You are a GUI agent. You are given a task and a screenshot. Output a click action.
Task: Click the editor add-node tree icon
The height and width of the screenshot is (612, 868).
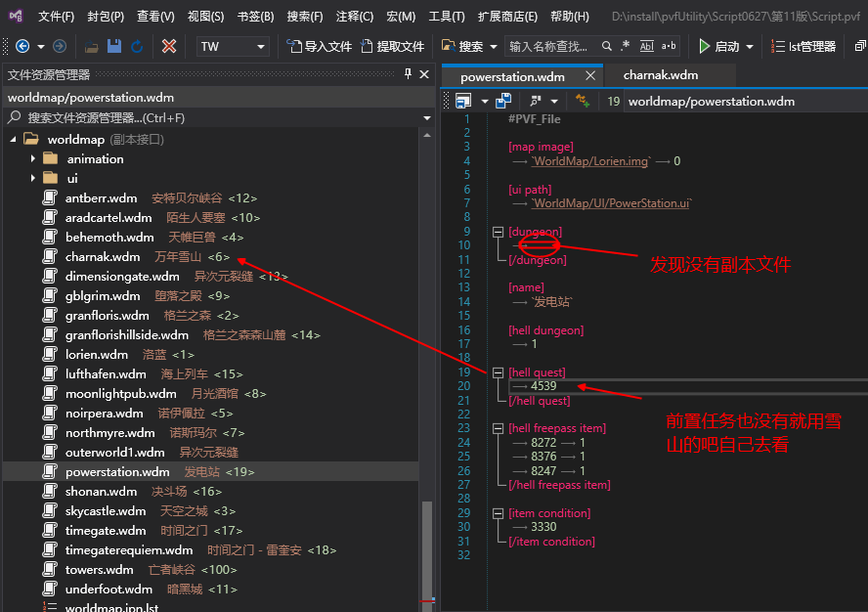click(583, 101)
